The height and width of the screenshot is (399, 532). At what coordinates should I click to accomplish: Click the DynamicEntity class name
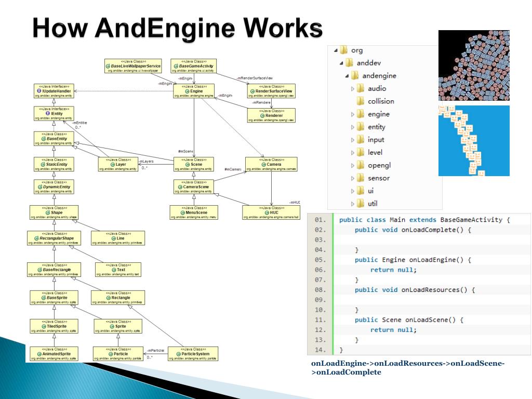[57, 187]
